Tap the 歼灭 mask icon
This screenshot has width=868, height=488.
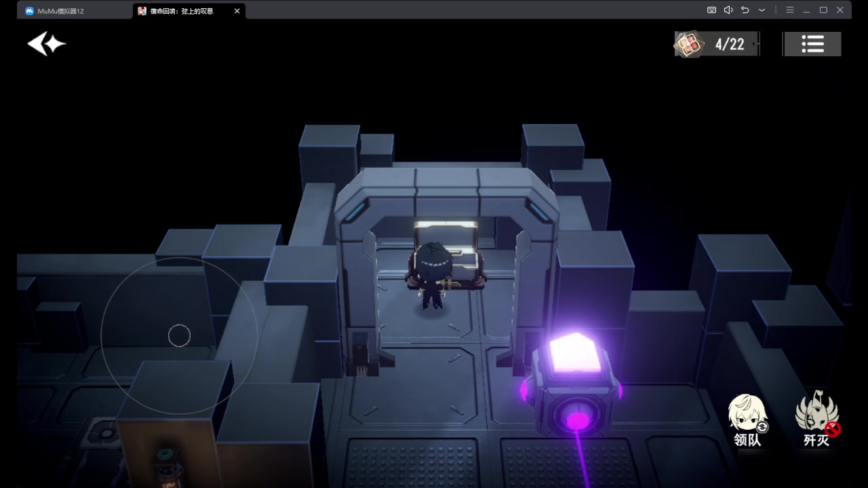tap(816, 413)
